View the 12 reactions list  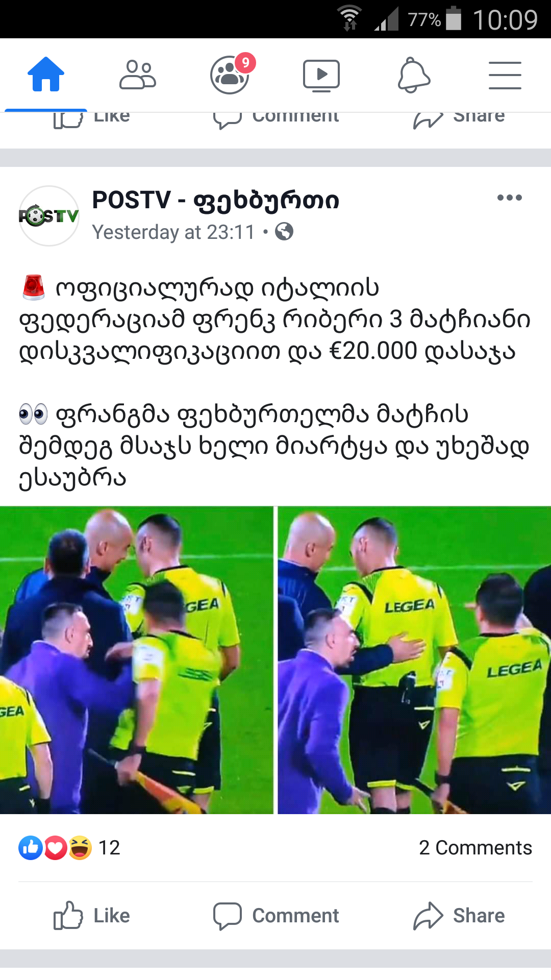pos(69,848)
